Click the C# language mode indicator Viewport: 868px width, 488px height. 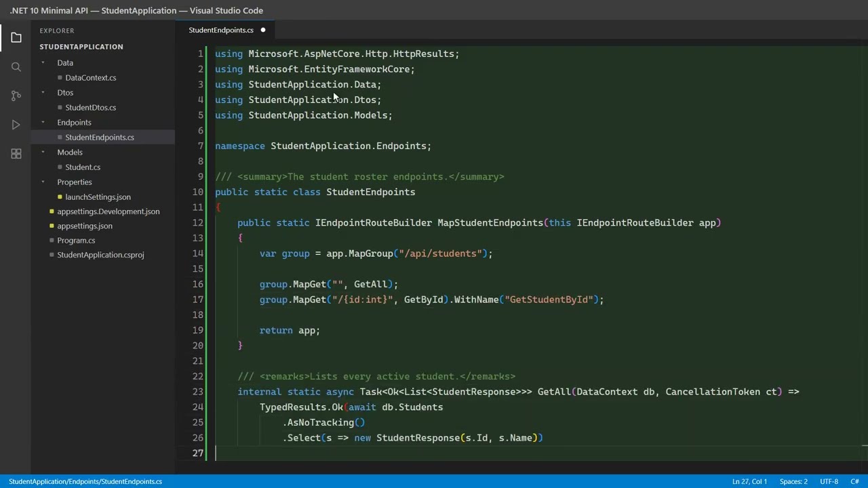tap(854, 481)
